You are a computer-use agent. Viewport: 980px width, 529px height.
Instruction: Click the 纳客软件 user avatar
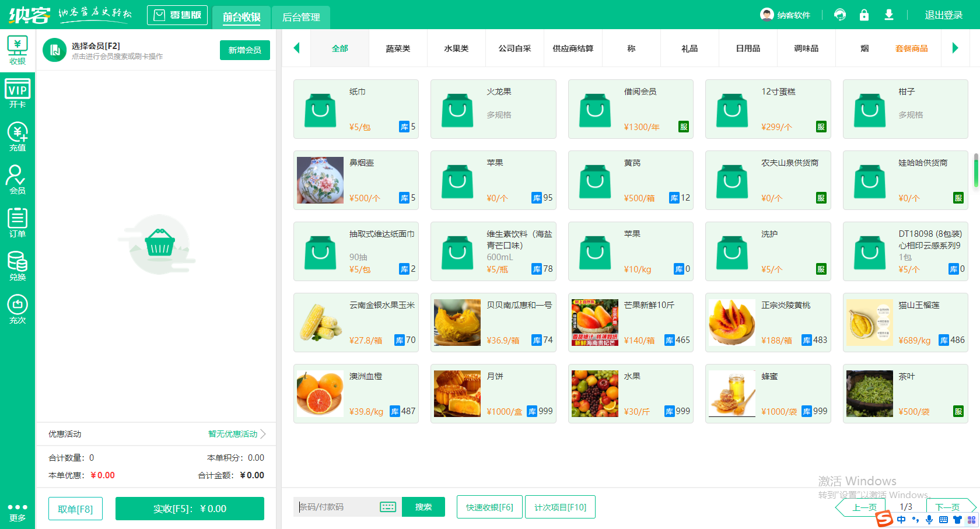(766, 15)
